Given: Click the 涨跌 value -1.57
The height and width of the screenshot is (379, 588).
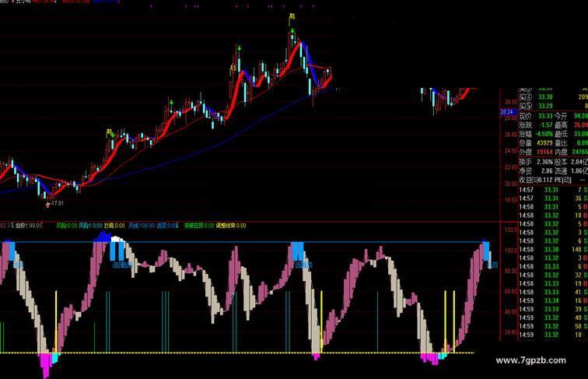Looking at the screenshot, I should tap(546, 125).
